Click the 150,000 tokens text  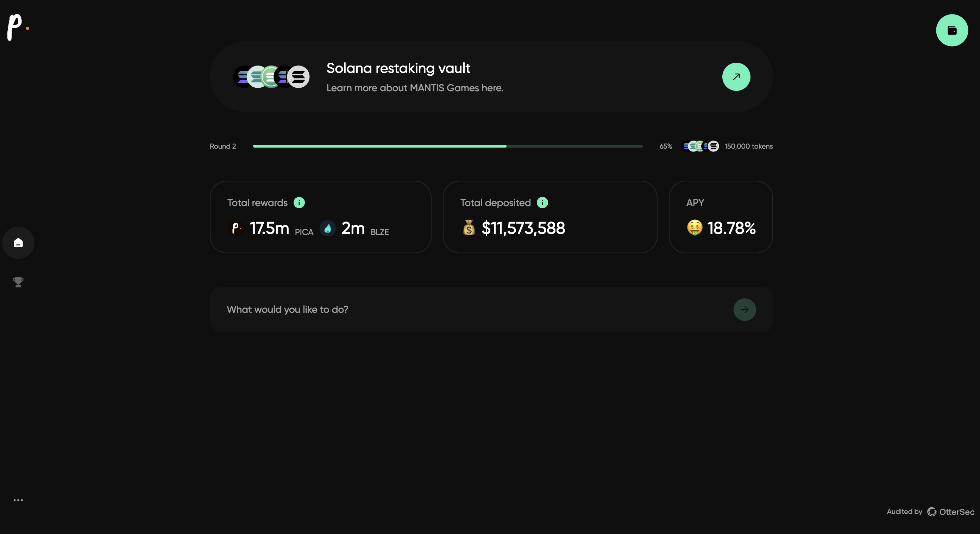point(748,147)
